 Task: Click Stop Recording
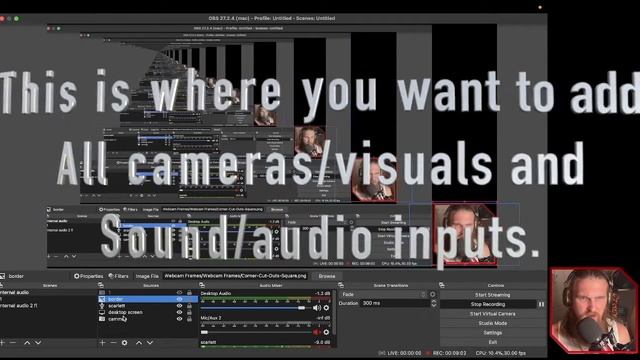click(x=488, y=304)
